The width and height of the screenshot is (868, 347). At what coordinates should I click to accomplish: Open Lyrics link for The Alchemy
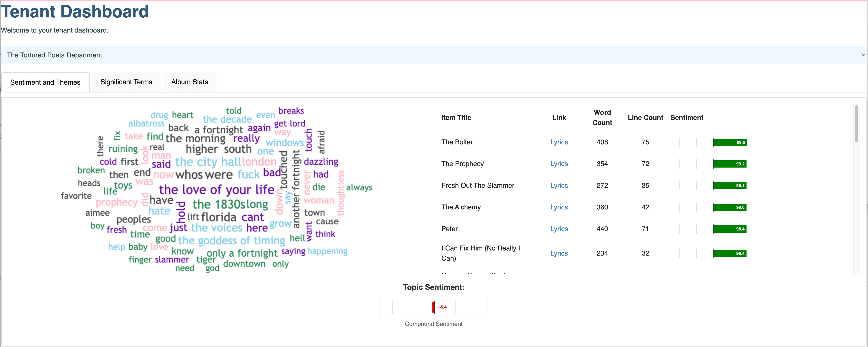[x=559, y=207]
